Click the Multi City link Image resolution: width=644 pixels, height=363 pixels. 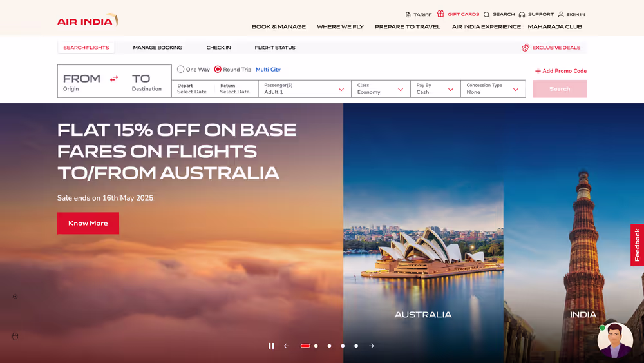click(x=268, y=70)
